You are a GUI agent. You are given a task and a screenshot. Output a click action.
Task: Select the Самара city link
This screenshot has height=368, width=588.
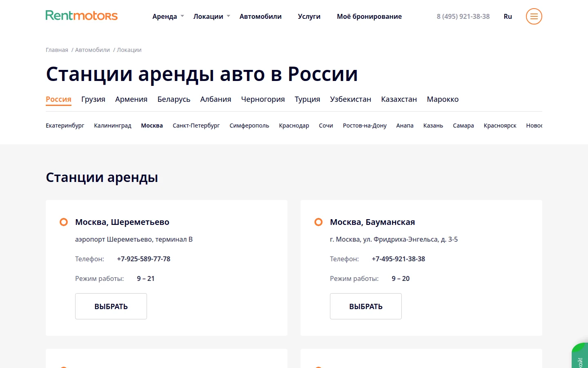pos(463,126)
